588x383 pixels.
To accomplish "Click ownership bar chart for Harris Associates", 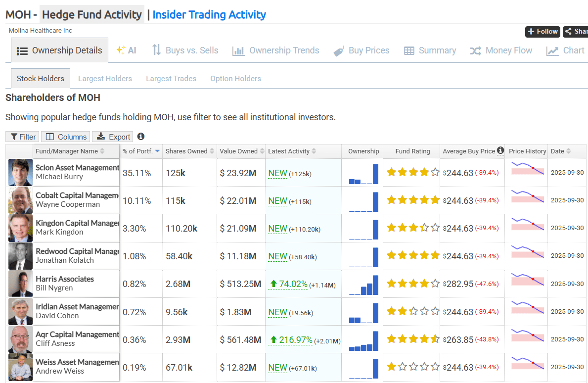I will pyautogui.click(x=363, y=285).
